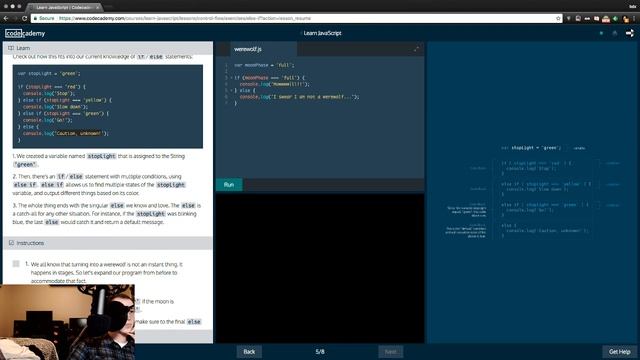Bookmark the page using the star icon
This screenshot has width=640, height=360.
point(558,18)
